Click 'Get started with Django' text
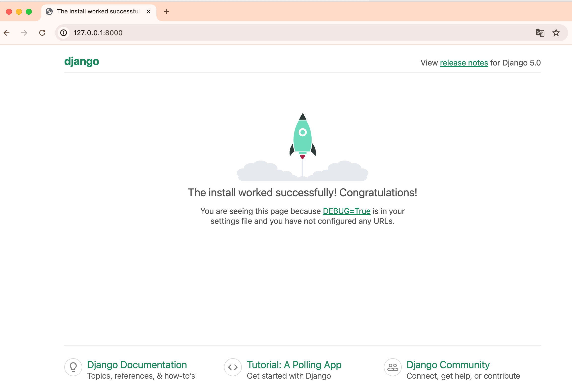 289,376
